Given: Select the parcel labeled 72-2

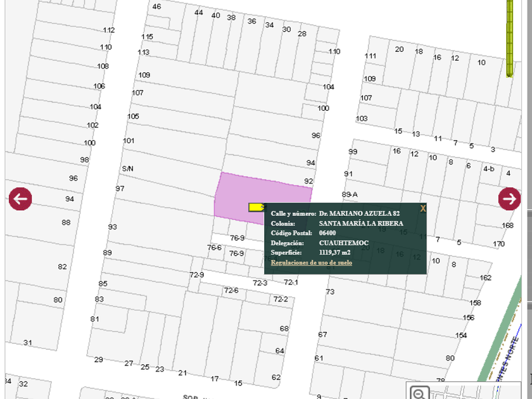Looking at the screenshot, I should 281,299.
